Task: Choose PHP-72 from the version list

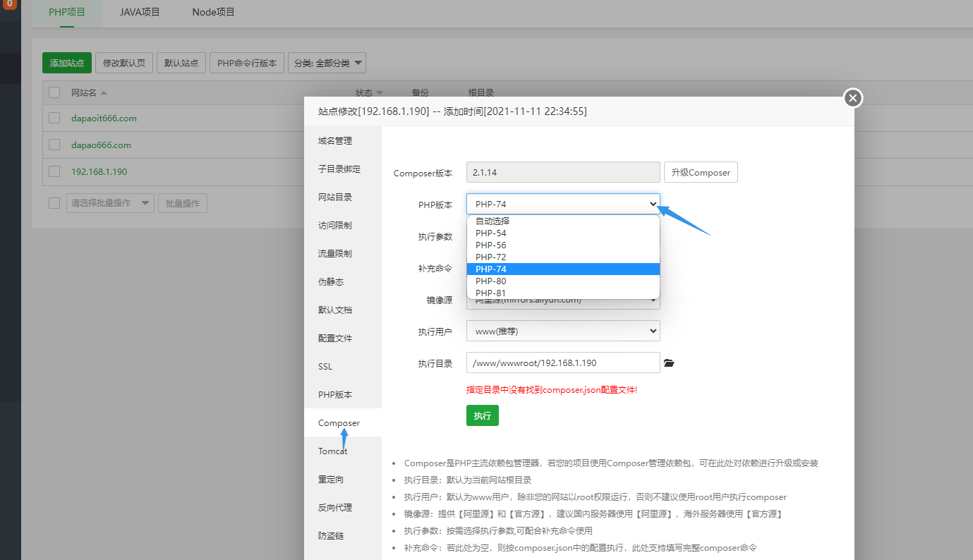Action: click(x=563, y=257)
